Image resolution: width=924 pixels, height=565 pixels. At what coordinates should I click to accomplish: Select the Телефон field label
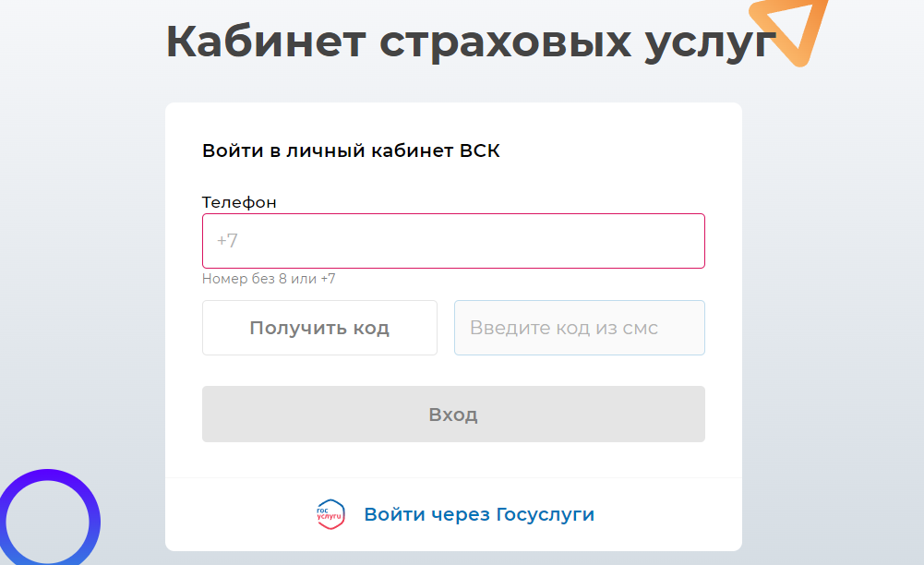click(239, 202)
